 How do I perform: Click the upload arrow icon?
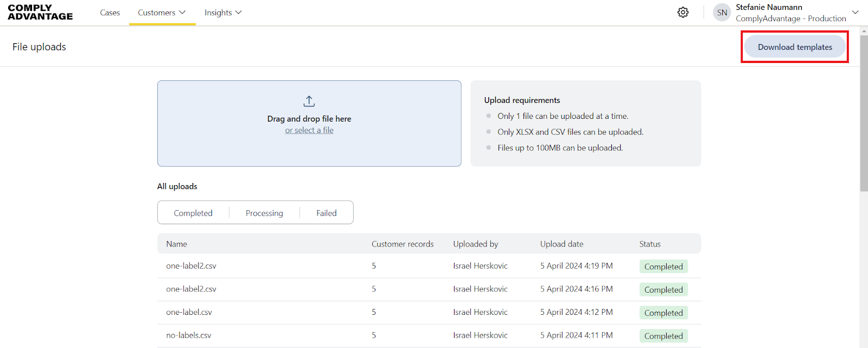[309, 102]
